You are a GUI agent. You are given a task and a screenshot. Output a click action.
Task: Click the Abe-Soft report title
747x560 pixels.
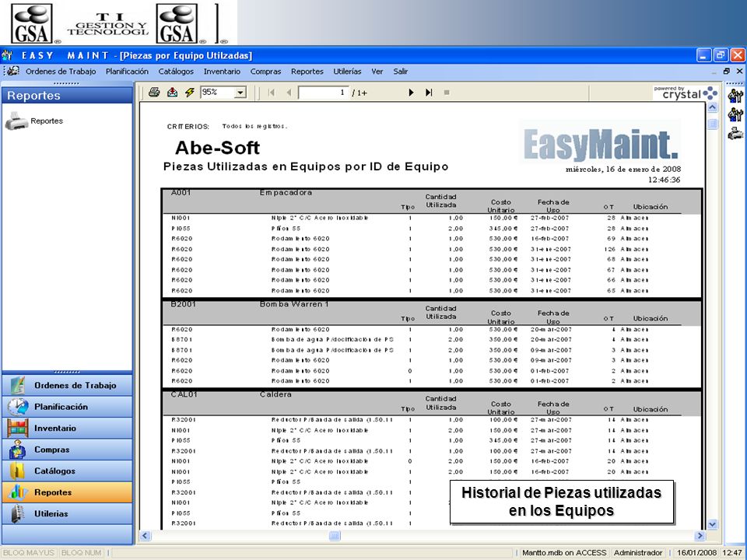click(217, 148)
